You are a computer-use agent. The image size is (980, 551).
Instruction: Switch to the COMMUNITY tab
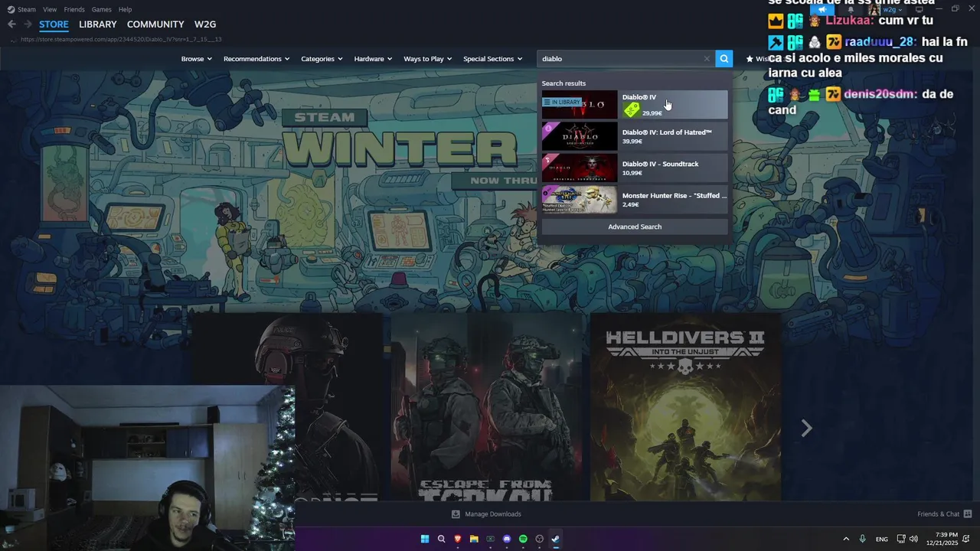coord(155,24)
